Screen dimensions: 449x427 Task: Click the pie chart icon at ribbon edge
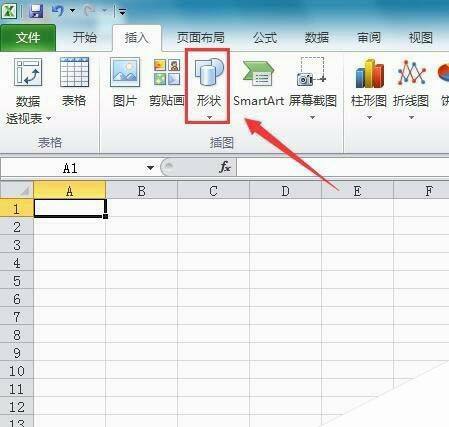click(443, 73)
